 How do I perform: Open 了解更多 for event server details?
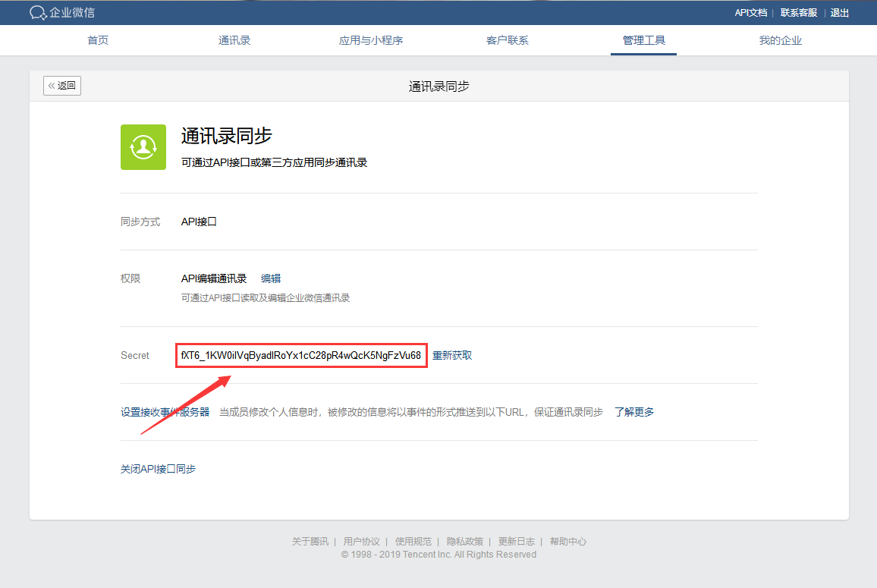[634, 411]
